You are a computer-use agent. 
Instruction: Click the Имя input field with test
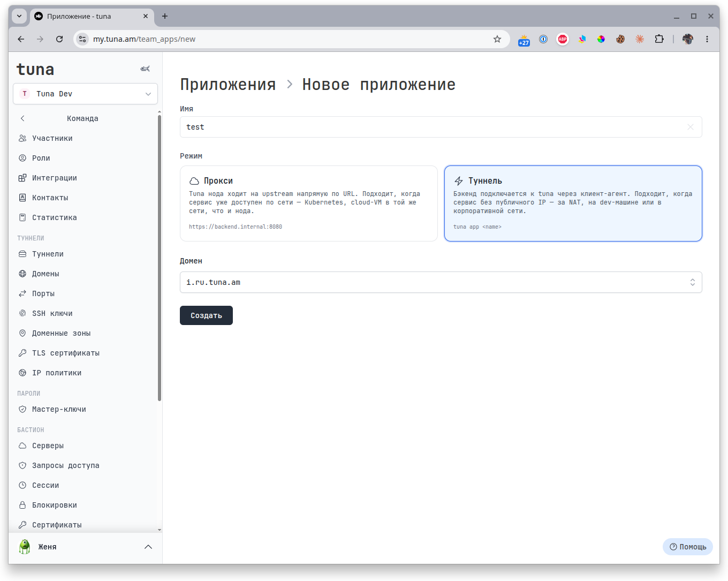click(x=441, y=127)
